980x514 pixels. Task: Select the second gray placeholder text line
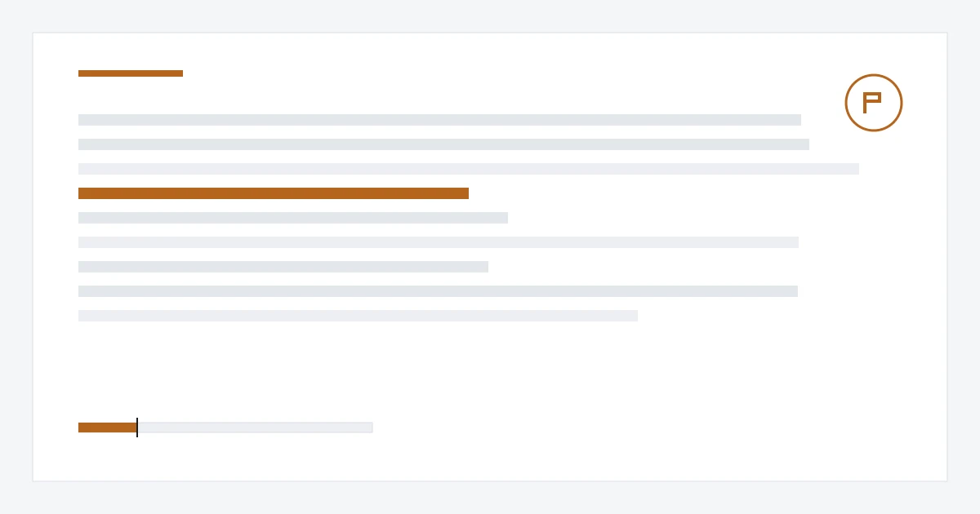pos(443,144)
